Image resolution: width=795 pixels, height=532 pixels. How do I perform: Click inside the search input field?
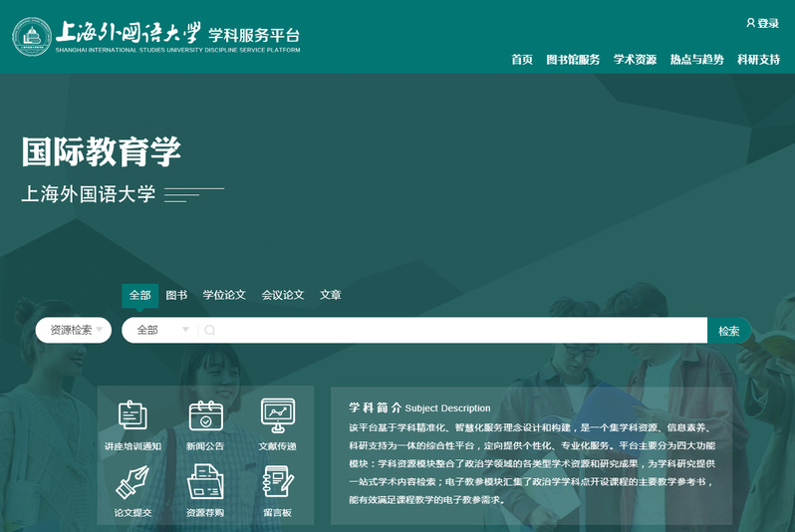click(x=458, y=330)
